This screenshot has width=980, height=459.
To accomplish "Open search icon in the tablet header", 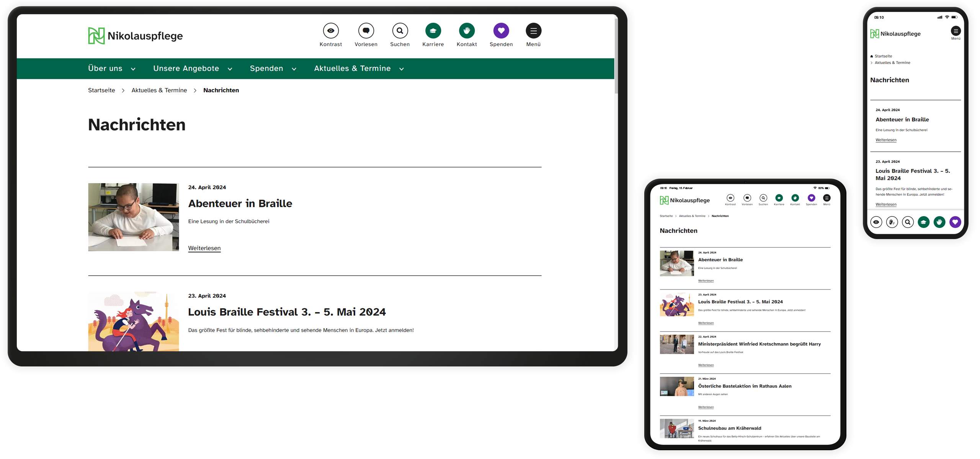I will pyautogui.click(x=763, y=198).
